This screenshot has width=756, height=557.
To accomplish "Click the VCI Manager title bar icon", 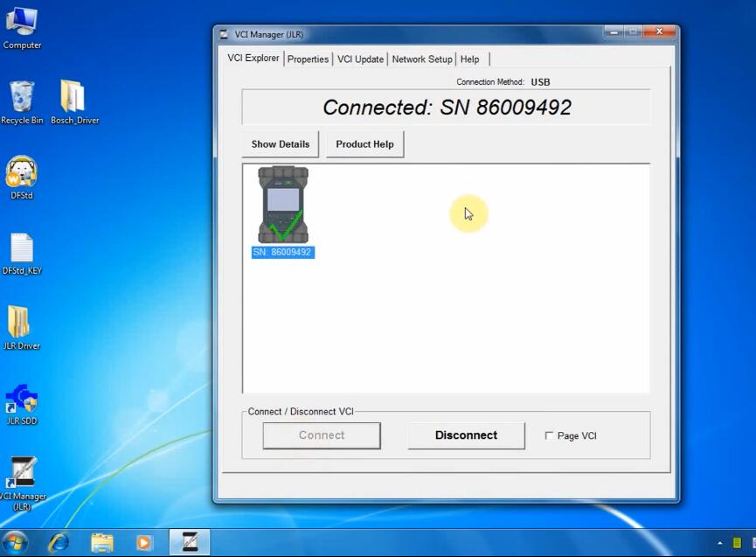I will pyautogui.click(x=224, y=34).
